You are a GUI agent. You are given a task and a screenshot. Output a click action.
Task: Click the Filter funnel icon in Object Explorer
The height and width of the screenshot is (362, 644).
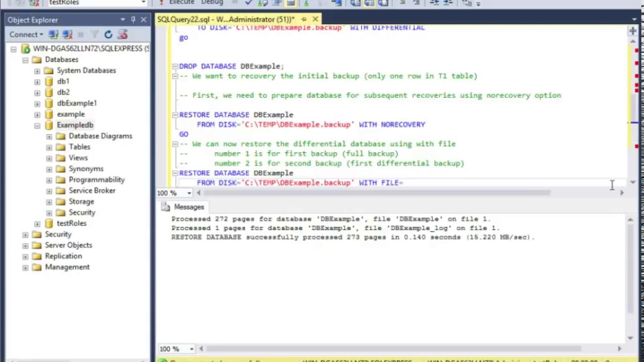(x=95, y=35)
